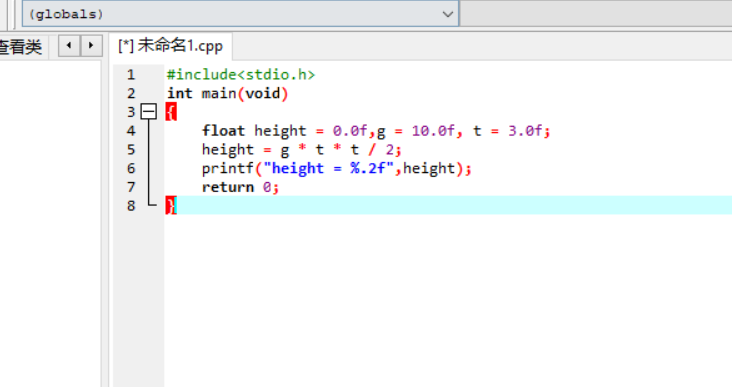Click the int main(void) line

(228, 93)
